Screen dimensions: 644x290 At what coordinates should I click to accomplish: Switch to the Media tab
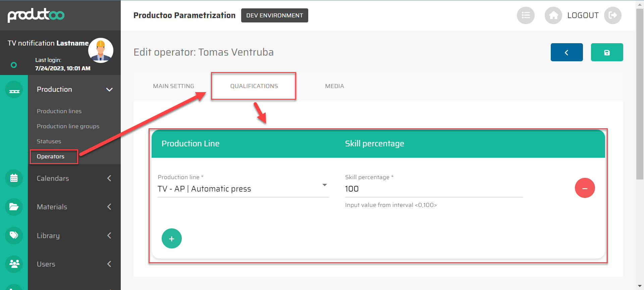click(334, 86)
